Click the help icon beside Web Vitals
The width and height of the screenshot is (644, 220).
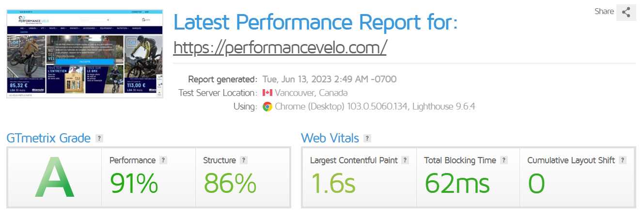tap(367, 139)
